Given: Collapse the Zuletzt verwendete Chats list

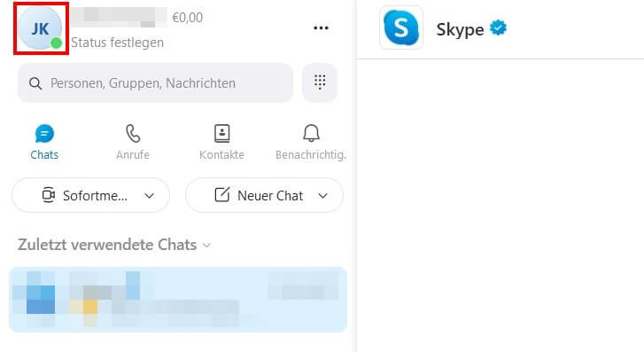Looking at the screenshot, I should pos(114,245).
